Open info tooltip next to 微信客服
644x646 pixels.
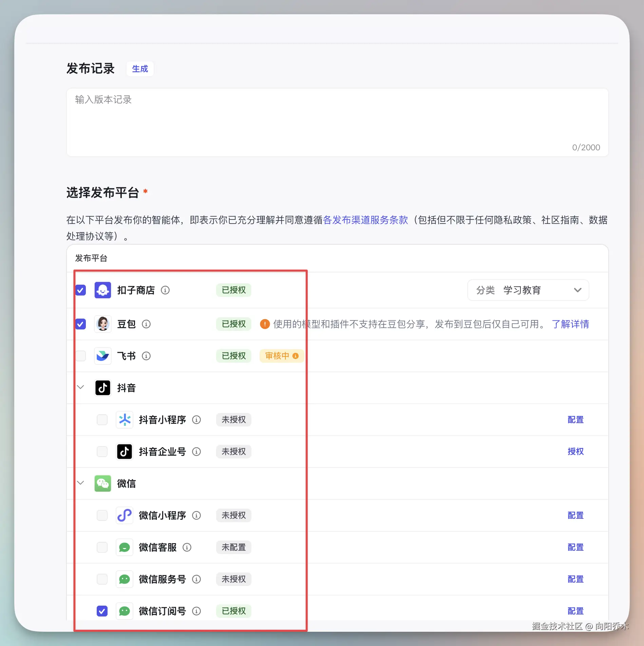pos(187,547)
